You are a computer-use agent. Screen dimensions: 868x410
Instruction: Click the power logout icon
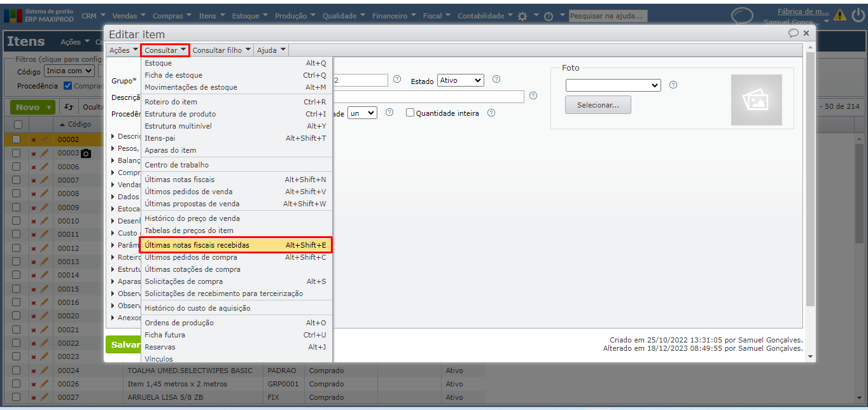click(x=858, y=15)
